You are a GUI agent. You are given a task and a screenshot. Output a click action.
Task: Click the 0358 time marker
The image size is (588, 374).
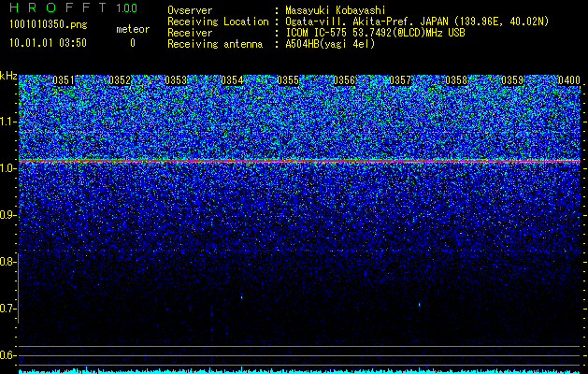tap(456, 80)
